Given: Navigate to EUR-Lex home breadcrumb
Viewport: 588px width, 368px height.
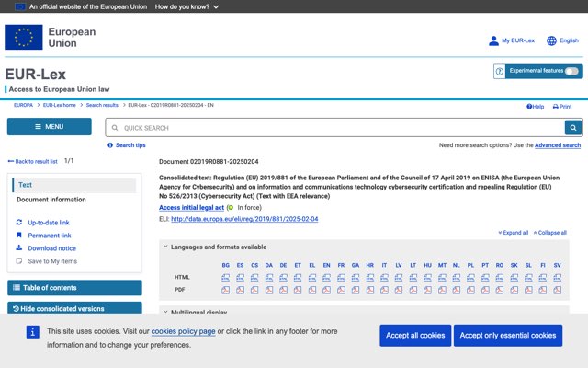Looking at the screenshot, I should (59, 105).
